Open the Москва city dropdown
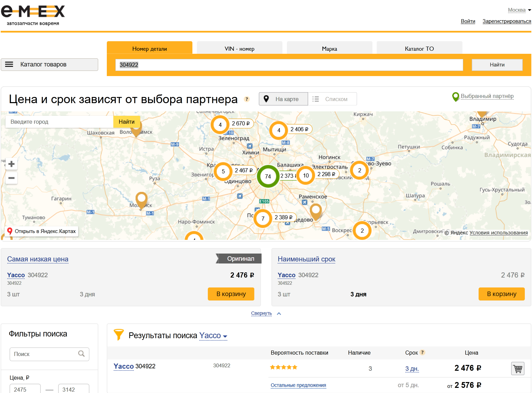 pyautogui.click(x=519, y=10)
